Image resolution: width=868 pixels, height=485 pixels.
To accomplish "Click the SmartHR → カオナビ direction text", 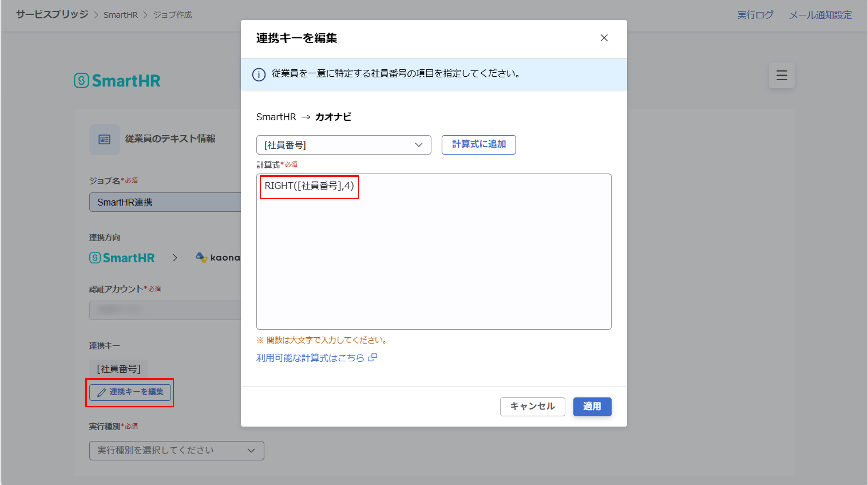I will tap(304, 117).
